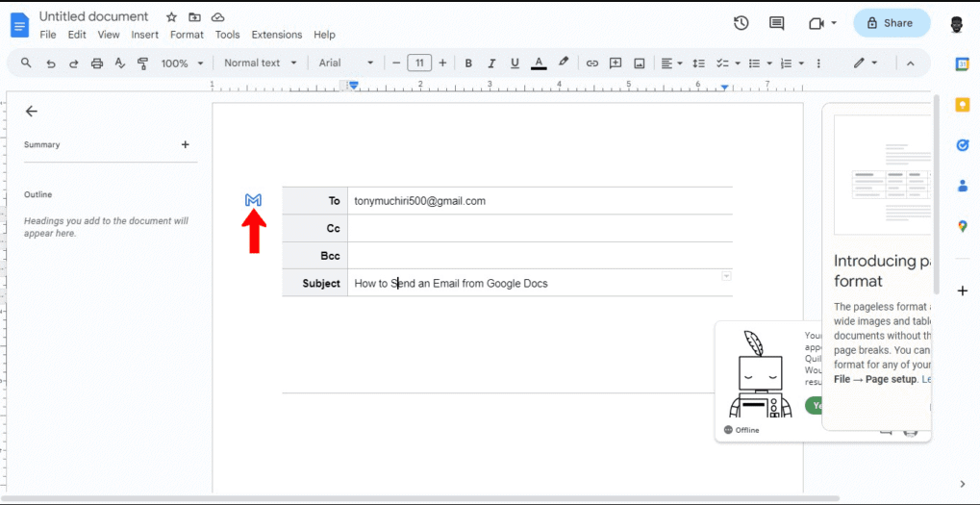The image size is (980, 505).
Task: Open the Extensions menu
Action: tap(277, 35)
